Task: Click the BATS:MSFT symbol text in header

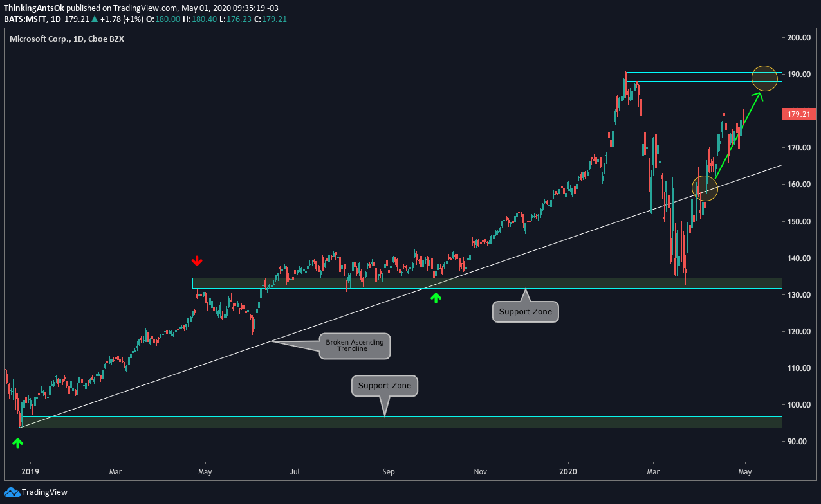Action: coord(24,19)
